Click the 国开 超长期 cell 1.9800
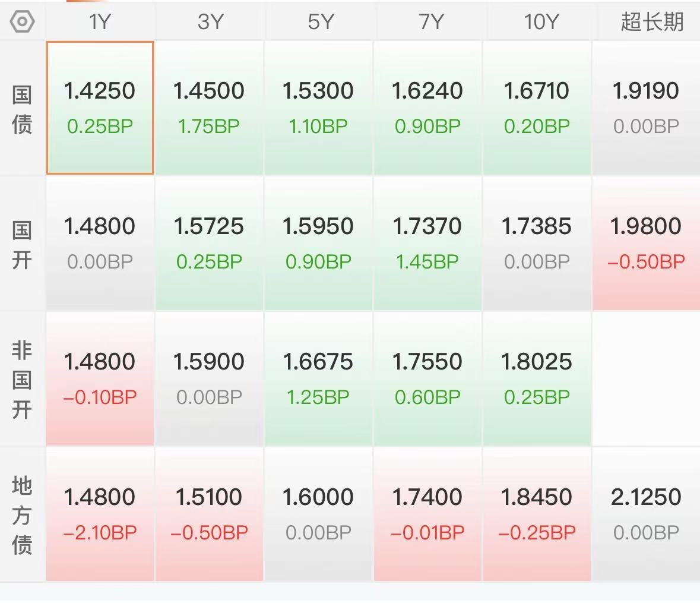The image size is (700, 603). pyautogui.click(x=646, y=244)
